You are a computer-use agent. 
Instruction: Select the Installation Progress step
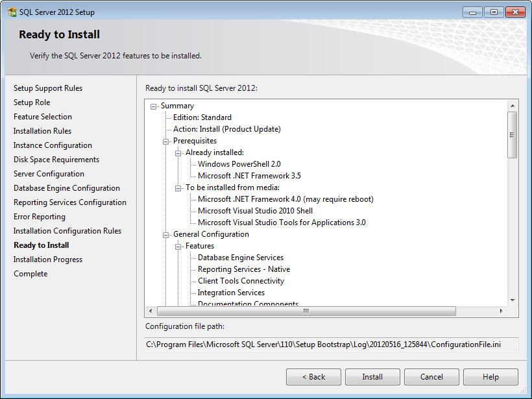tap(48, 260)
